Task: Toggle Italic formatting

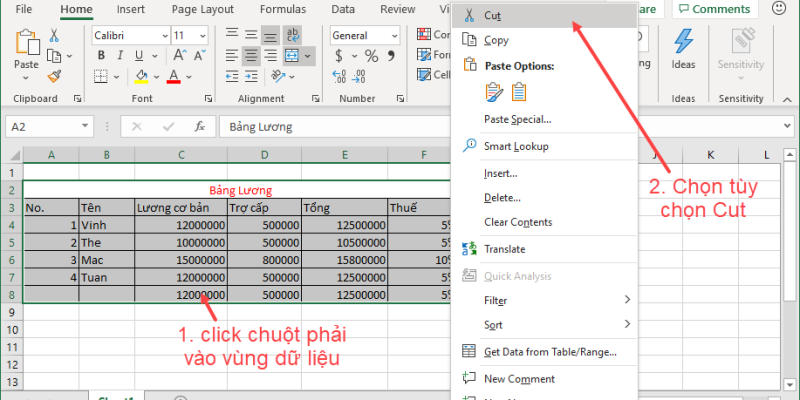Action: (x=121, y=56)
